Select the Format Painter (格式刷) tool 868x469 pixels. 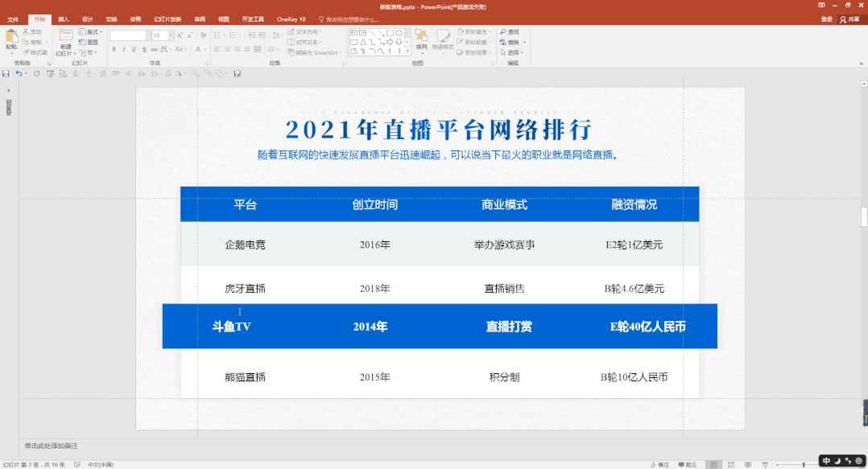click(x=35, y=52)
